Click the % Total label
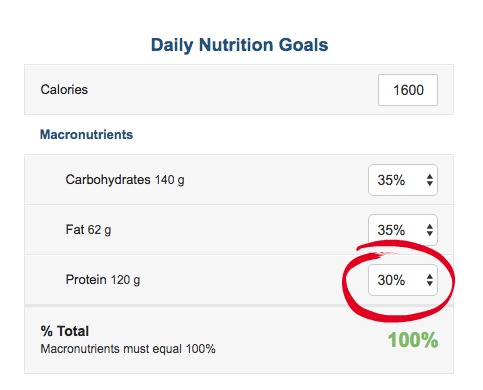The image size is (483, 390). [x=65, y=331]
